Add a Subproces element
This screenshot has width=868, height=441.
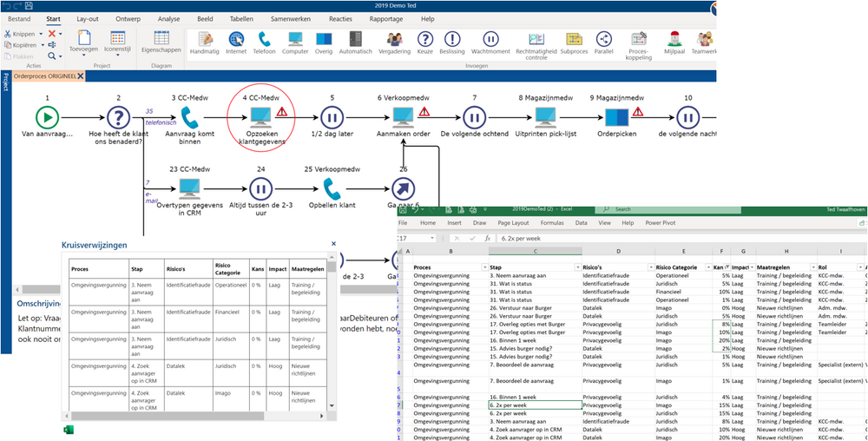pos(574,43)
